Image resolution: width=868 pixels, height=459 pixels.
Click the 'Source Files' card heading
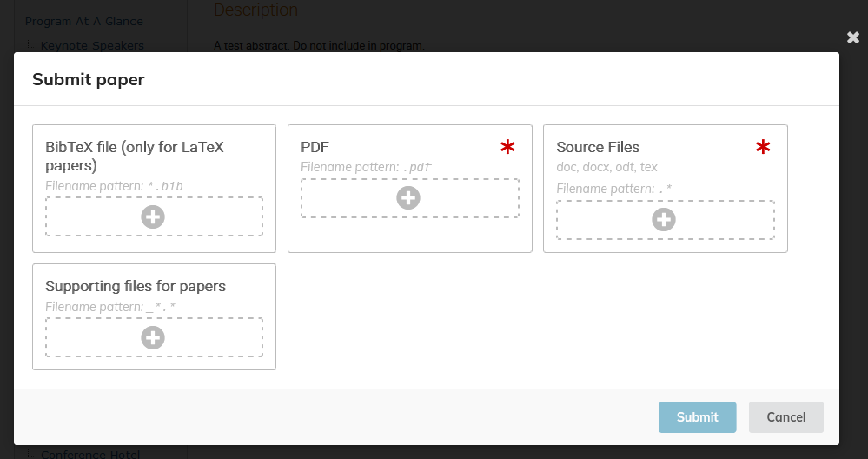click(x=598, y=147)
